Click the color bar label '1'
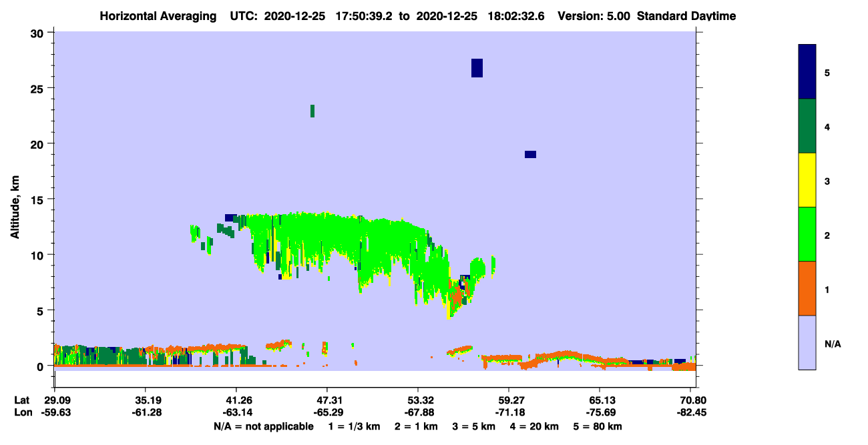 (x=827, y=290)
